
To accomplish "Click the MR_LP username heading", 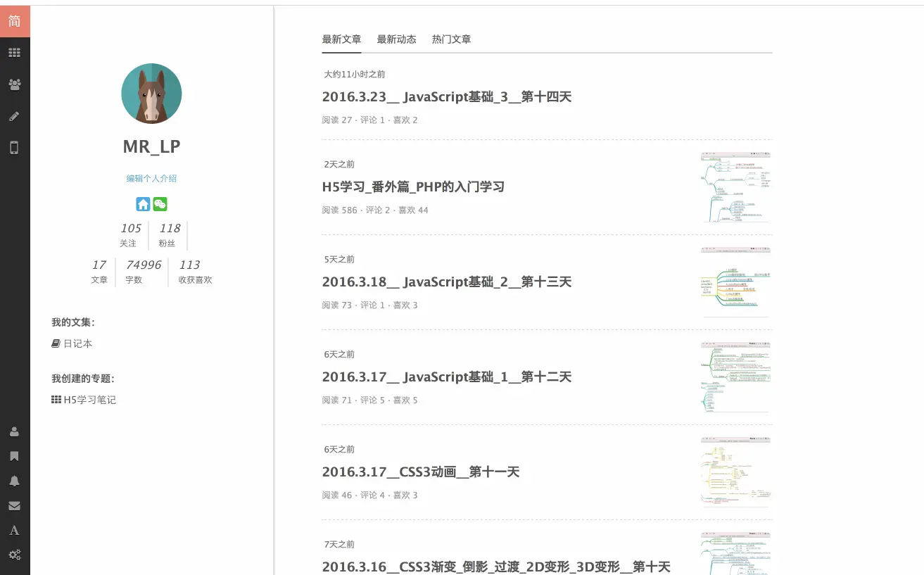I will pyautogui.click(x=151, y=146).
